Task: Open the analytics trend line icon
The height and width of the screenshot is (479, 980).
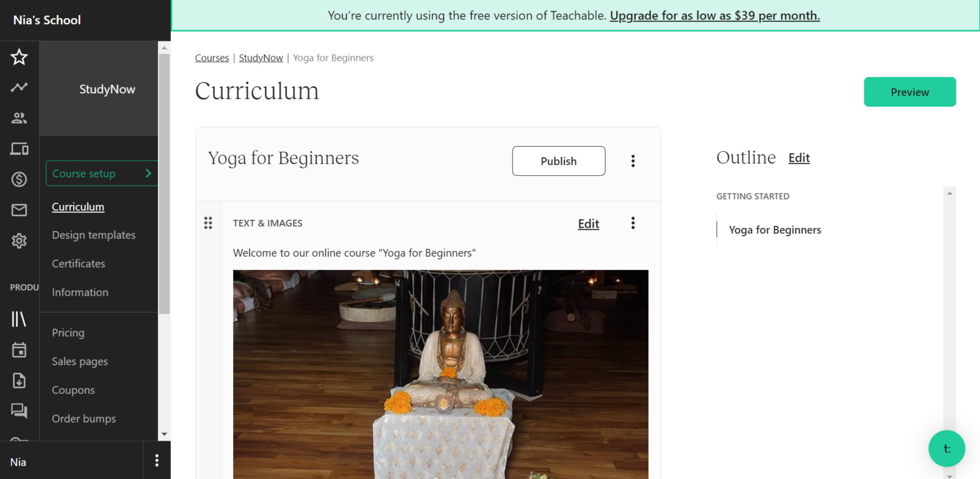Action: (19, 88)
